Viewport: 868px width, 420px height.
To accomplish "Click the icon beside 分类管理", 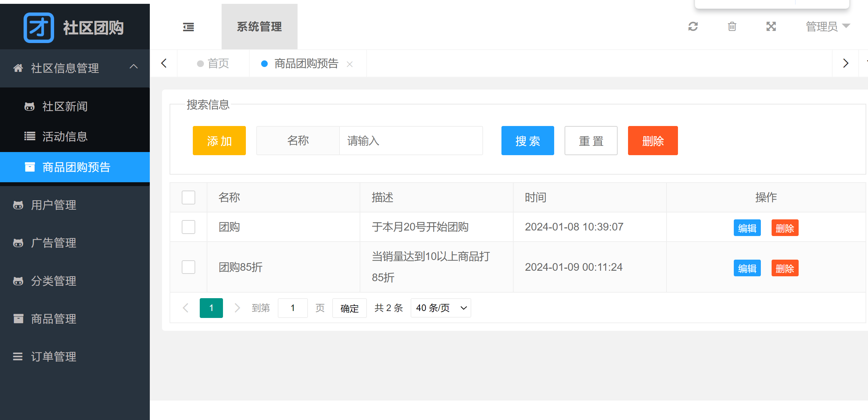I will [x=18, y=280].
